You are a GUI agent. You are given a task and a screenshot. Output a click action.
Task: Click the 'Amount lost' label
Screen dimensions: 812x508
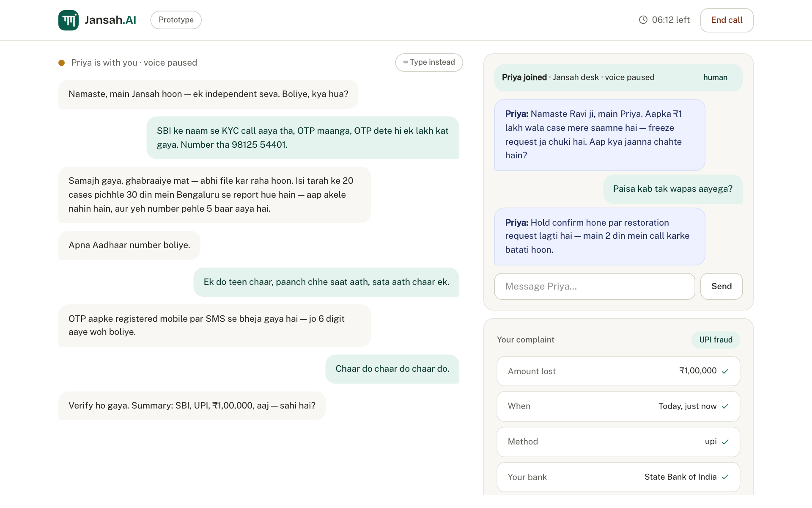[532, 371]
